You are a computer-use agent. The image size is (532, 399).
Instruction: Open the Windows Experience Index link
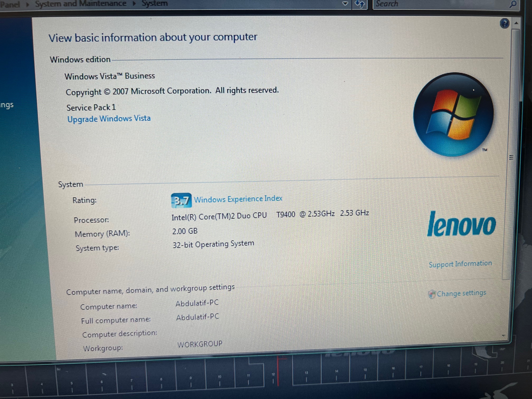pyautogui.click(x=238, y=199)
